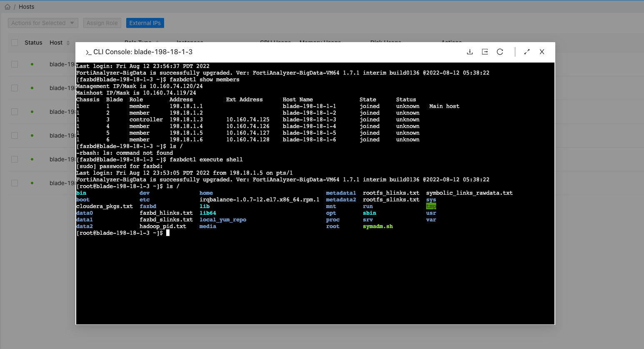The width and height of the screenshot is (644, 349).
Task: Check the checkbox of the second host row
Action: point(15,88)
